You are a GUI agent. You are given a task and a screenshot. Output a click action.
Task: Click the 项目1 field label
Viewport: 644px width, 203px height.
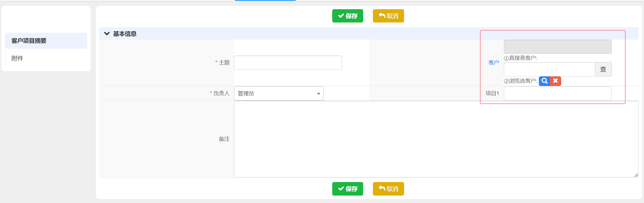click(x=492, y=93)
